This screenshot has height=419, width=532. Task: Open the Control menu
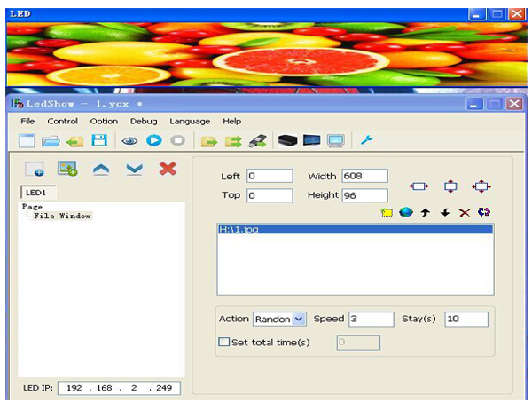pyautogui.click(x=62, y=121)
